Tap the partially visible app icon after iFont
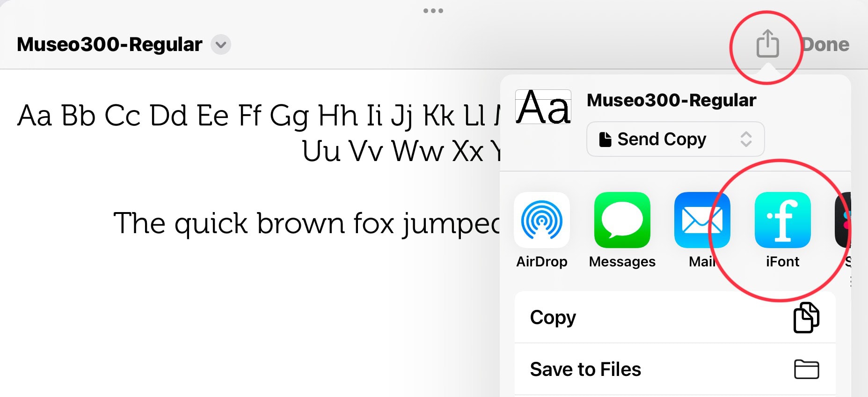Screen dimensions: 868x397 (843, 220)
